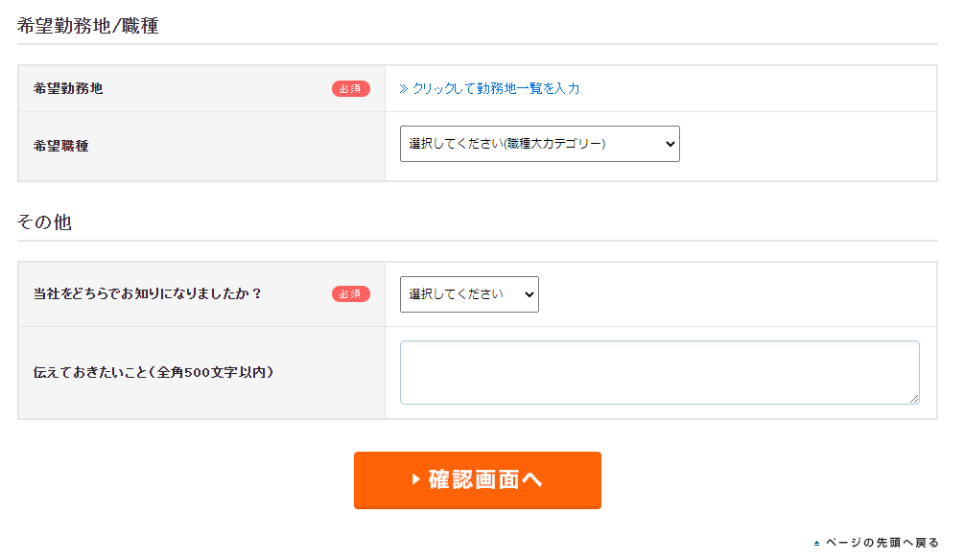Screen dimensions: 965x560
Task: Click the double-chevron icon before the workplace link
Action: tap(404, 88)
